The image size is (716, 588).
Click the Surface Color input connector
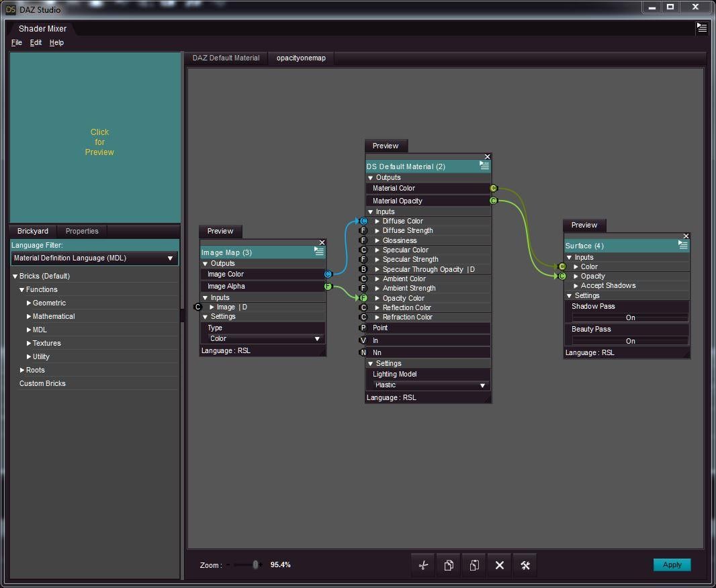pos(562,267)
